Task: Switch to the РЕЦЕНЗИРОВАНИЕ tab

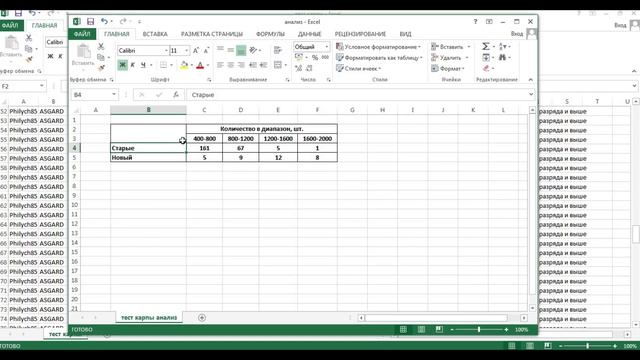Action: point(360,34)
